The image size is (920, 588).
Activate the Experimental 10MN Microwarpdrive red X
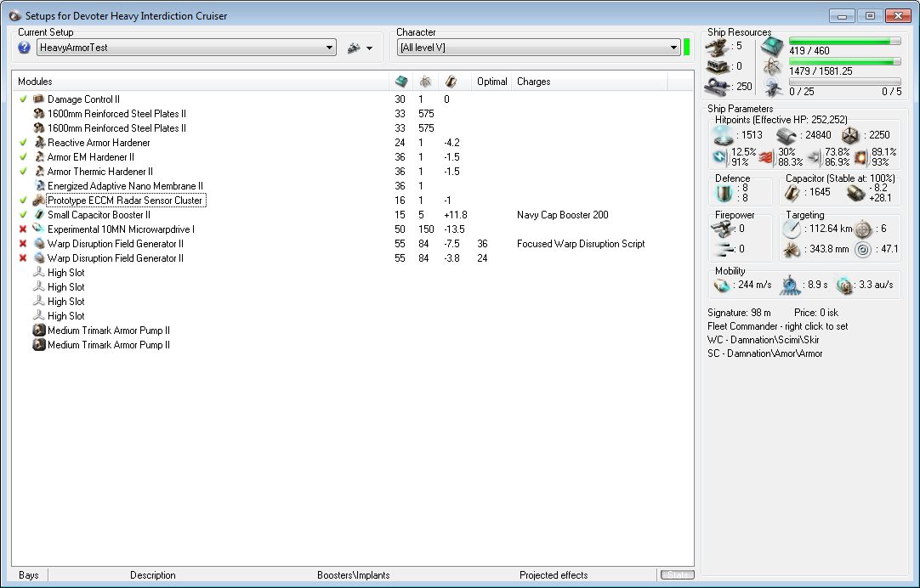[23, 229]
